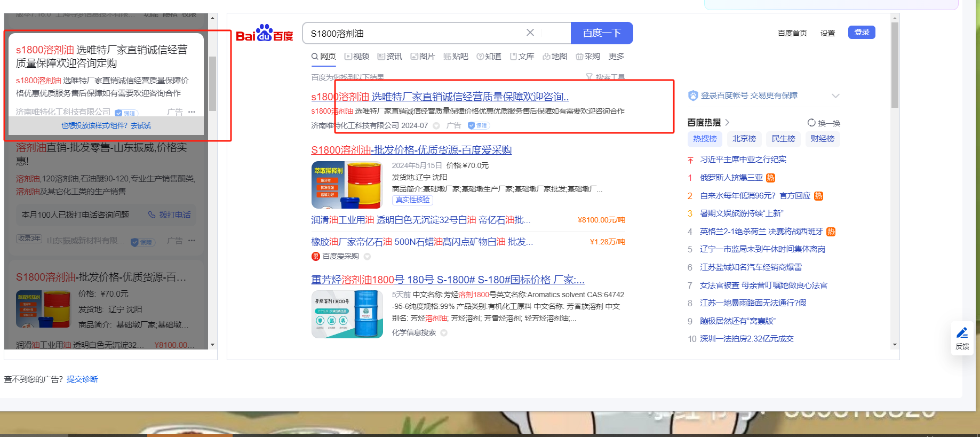The height and width of the screenshot is (437, 980).
Task: Click 也想投放该样式/组件？去试试 link
Action: (106, 126)
